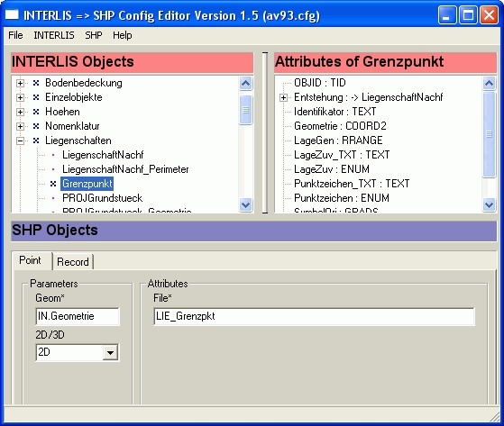This screenshot has width=504, height=426.
Task: Minimize the Config Editor window
Action: pyautogui.click(x=447, y=14)
